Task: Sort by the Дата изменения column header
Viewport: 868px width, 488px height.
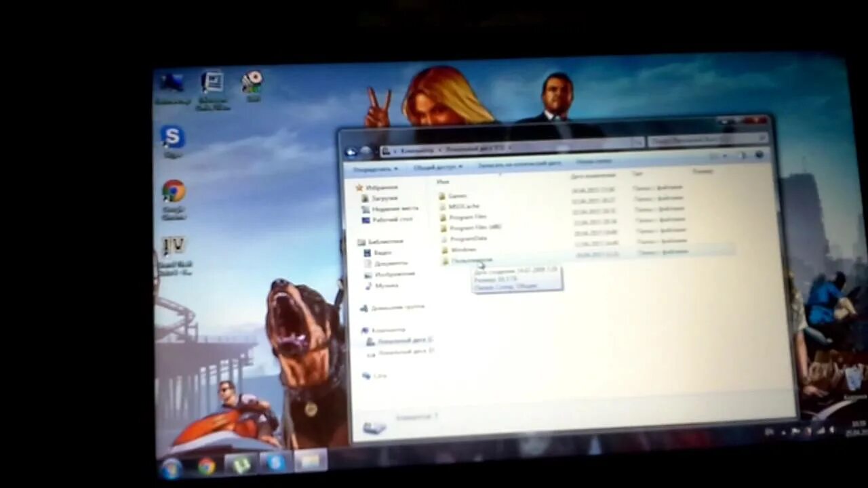Action: (x=592, y=176)
